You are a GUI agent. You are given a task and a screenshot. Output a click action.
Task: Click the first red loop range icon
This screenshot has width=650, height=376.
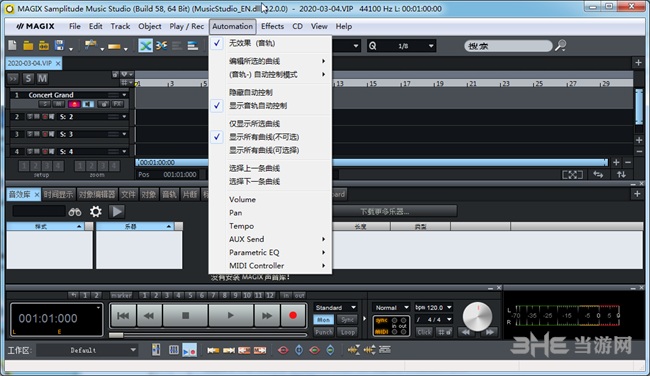pos(283,350)
